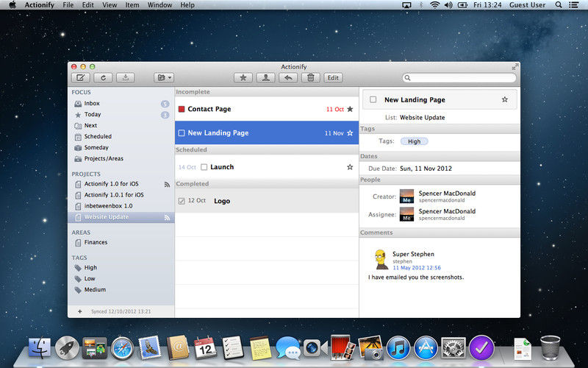Viewport: 588px width, 368px height.
Task: Click the High tag pill in details
Action: point(414,141)
